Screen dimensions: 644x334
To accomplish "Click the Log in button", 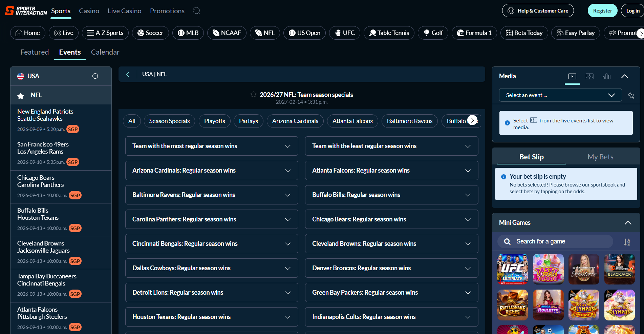I will click(x=632, y=11).
